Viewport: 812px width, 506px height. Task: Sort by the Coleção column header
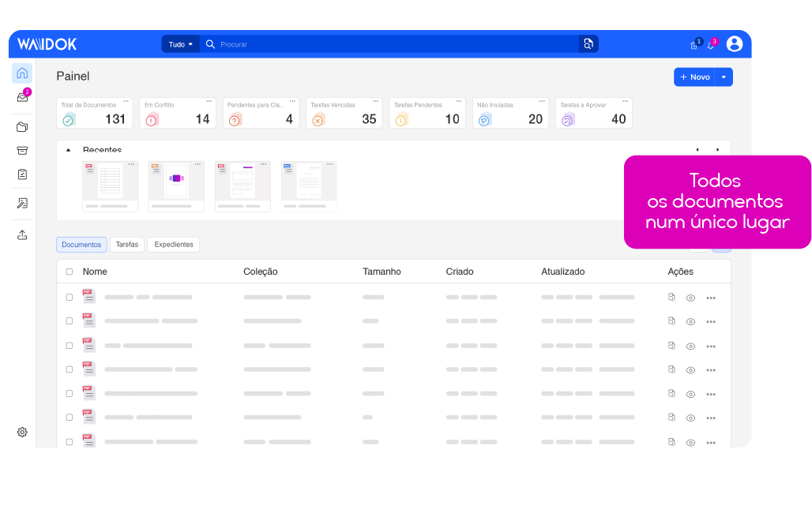[261, 272]
